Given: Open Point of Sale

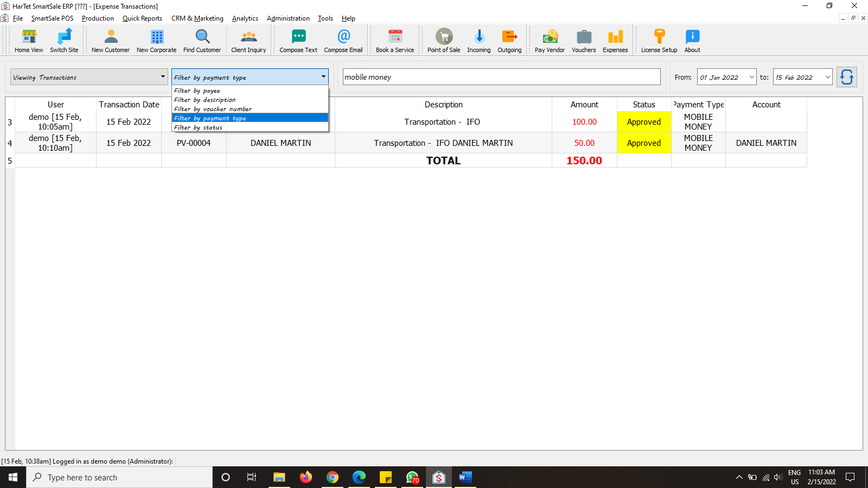Looking at the screenshot, I should pyautogui.click(x=443, y=40).
